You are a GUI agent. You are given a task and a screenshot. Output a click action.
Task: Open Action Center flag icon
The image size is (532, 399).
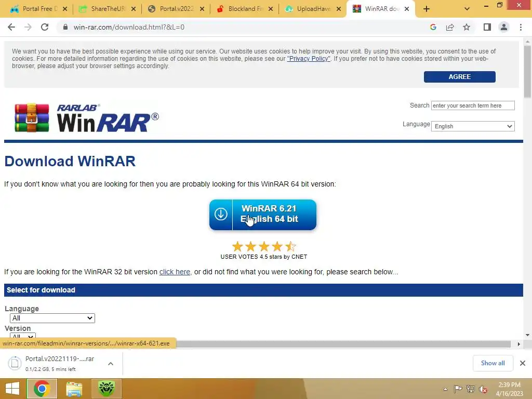pos(458,389)
